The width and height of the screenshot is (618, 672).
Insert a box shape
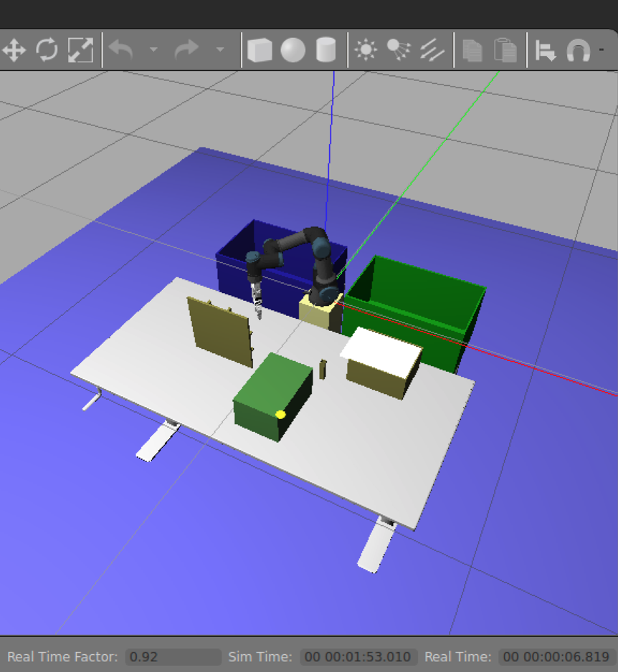260,50
